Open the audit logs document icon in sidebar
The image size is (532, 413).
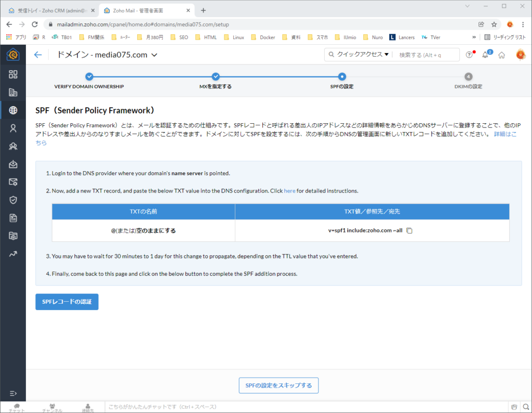[13, 218]
